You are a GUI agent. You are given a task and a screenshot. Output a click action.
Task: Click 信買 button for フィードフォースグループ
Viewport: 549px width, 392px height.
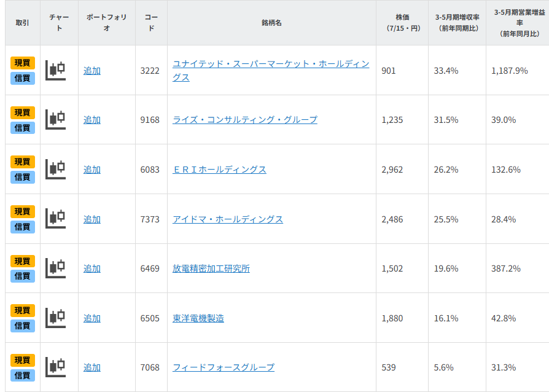(22, 375)
